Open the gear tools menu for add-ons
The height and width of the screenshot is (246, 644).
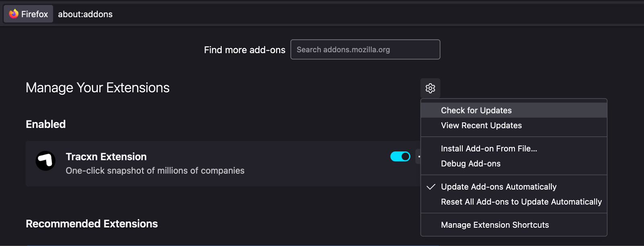tap(430, 88)
